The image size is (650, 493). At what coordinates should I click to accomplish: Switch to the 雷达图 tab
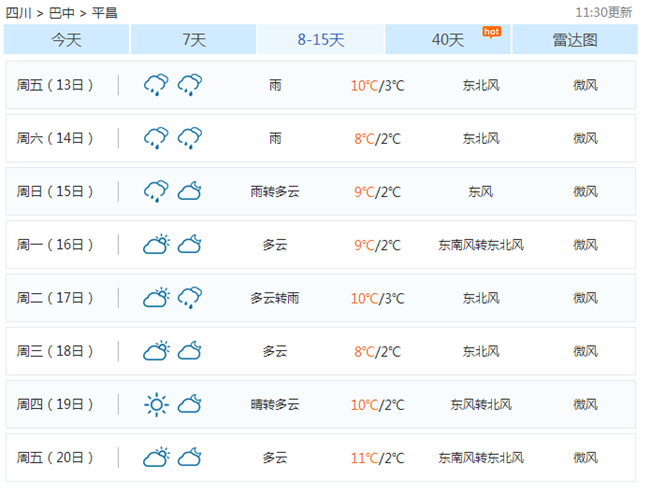(575, 39)
